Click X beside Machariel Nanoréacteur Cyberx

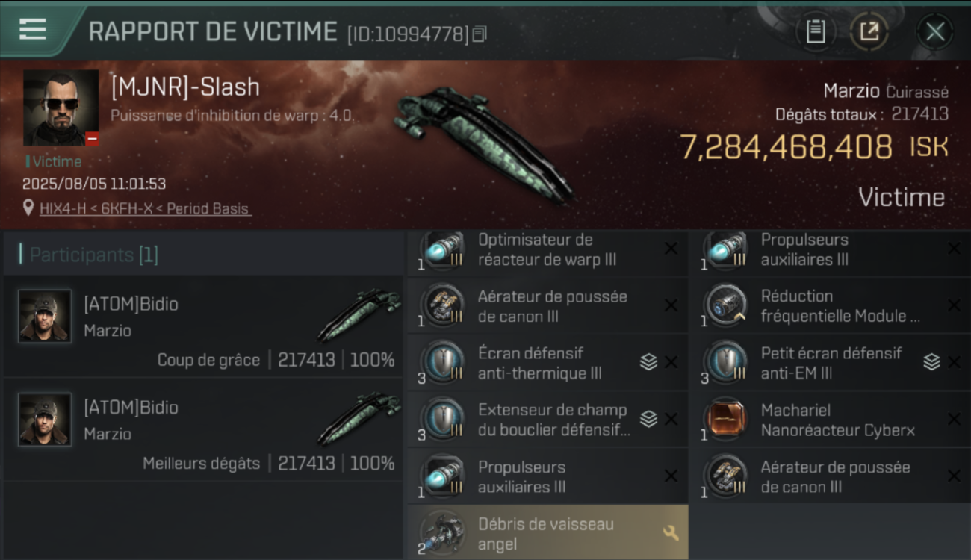(x=954, y=419)
